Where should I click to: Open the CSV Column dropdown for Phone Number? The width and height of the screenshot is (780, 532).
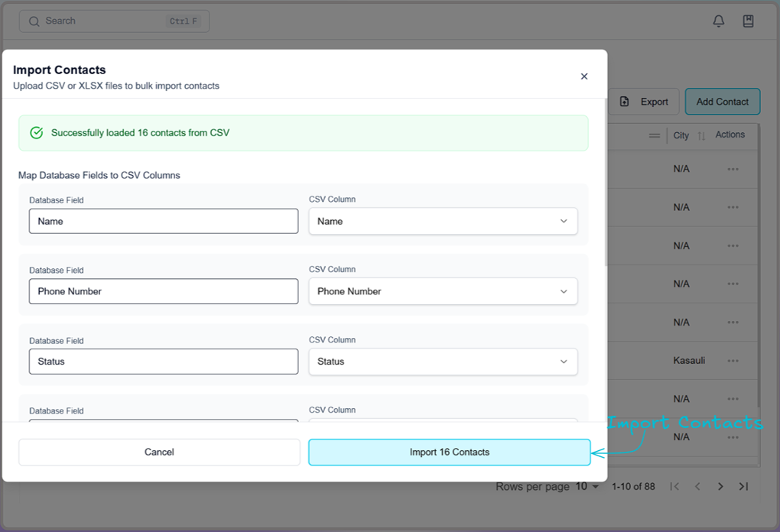[564, 291]
